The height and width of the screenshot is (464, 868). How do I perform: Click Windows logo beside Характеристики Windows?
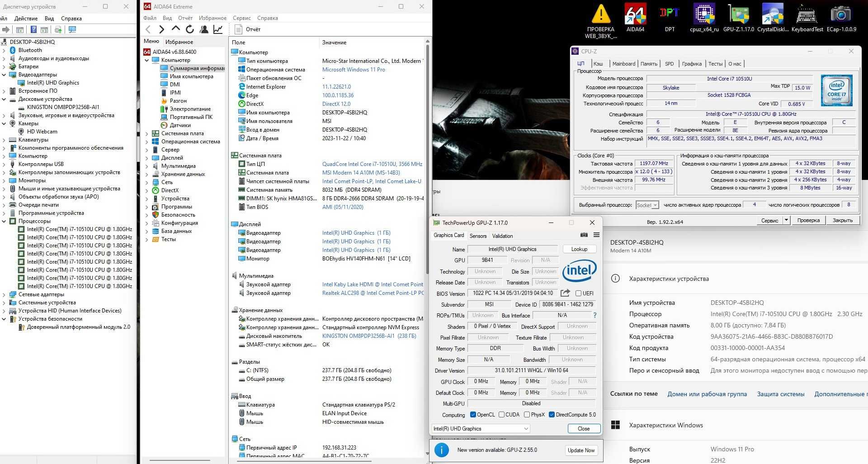[x=615, y=425]
